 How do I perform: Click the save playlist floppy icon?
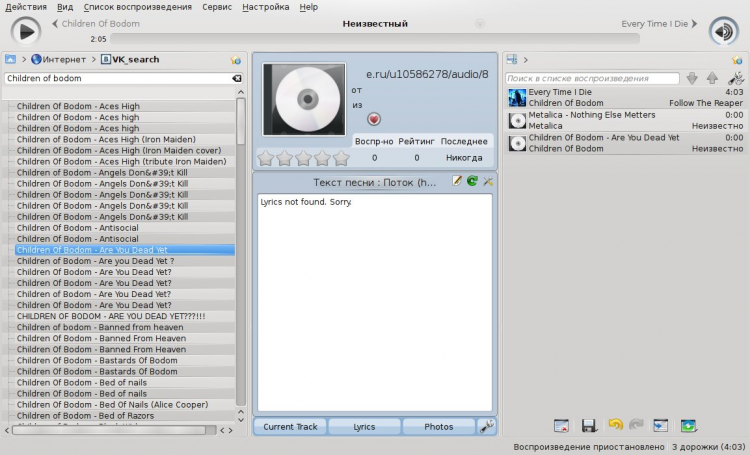point(589,425)
